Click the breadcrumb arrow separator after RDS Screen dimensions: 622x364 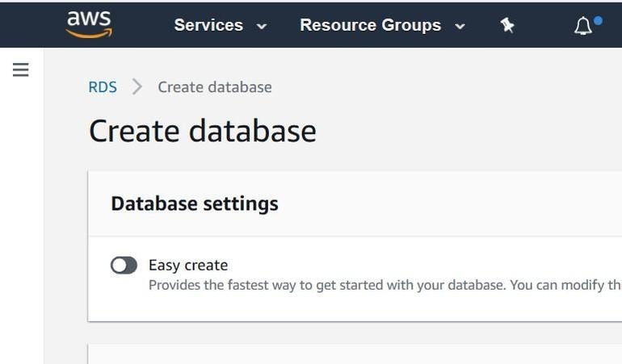click(x=137, y=87)
